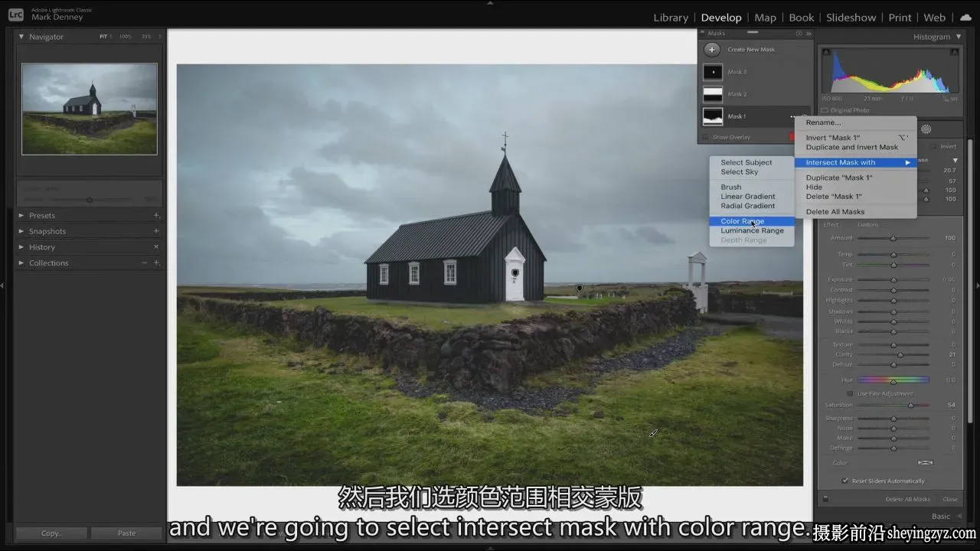This screenshot has height=551, width=980.
Task: Check Use Fine Adjustment
Action: pyautogui.click(x=849, y=394)
